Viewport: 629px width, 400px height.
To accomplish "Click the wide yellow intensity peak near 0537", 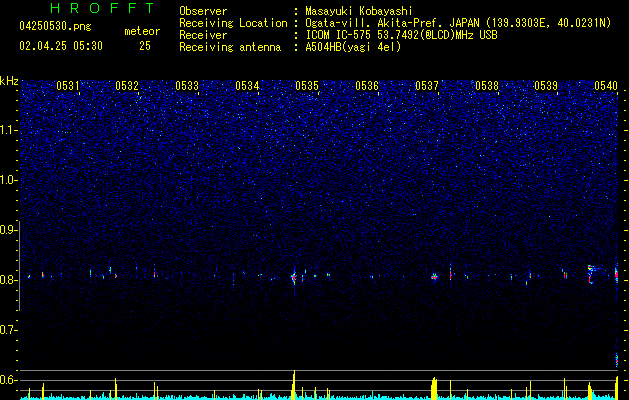I will point(434,388).
